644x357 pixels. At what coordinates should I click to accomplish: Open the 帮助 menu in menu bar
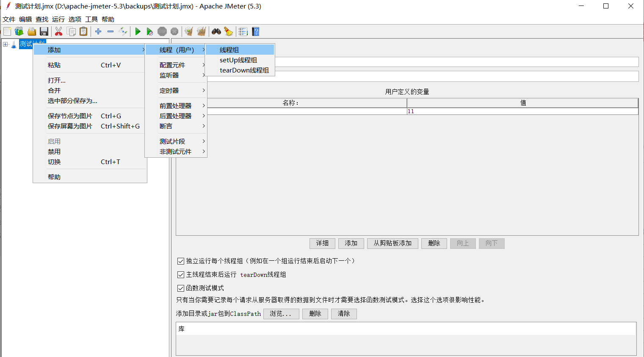click(108, 19)
